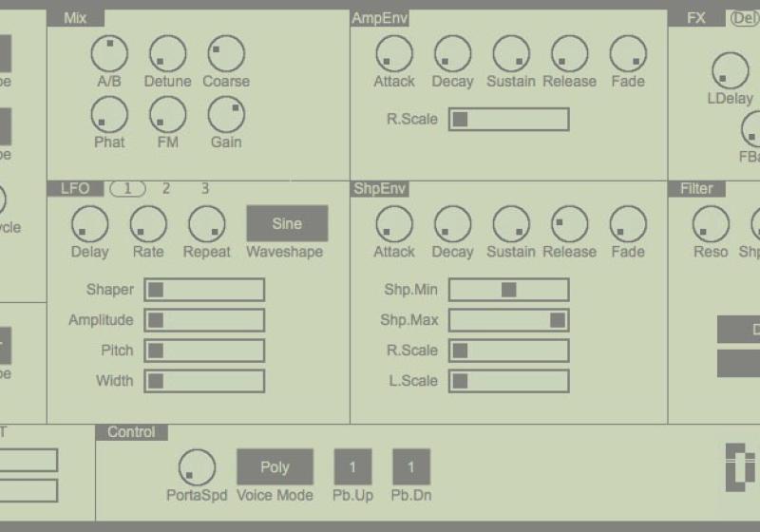Switch to LFO 2
This screenshot has height=532, width=760.
pyautogui.click(x=166, y=188)
